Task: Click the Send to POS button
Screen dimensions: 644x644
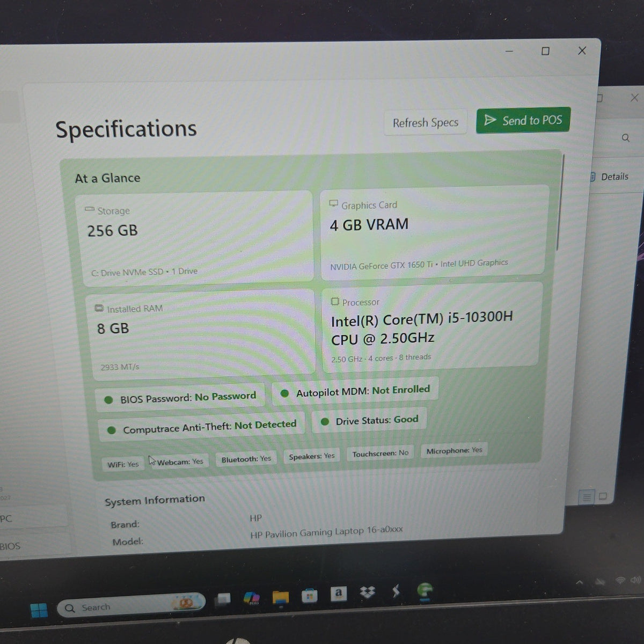Action: pos(523,120)
